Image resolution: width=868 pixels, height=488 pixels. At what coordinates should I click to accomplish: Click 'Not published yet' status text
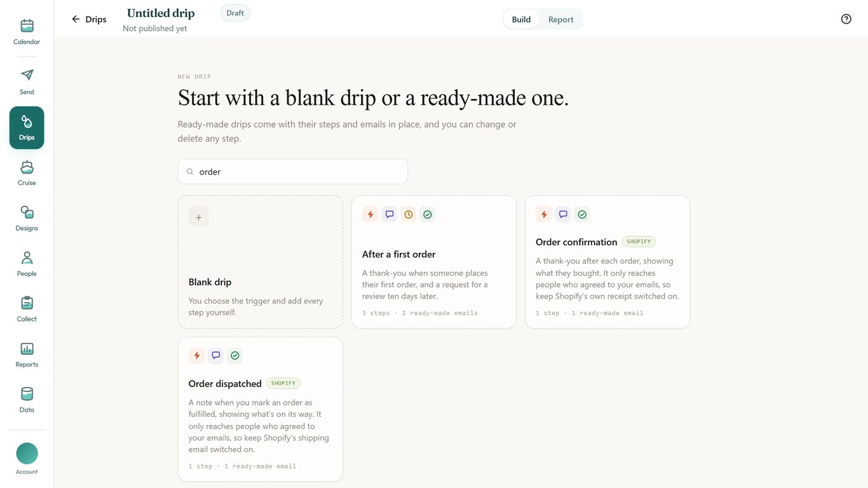click(x=155, y=29)
